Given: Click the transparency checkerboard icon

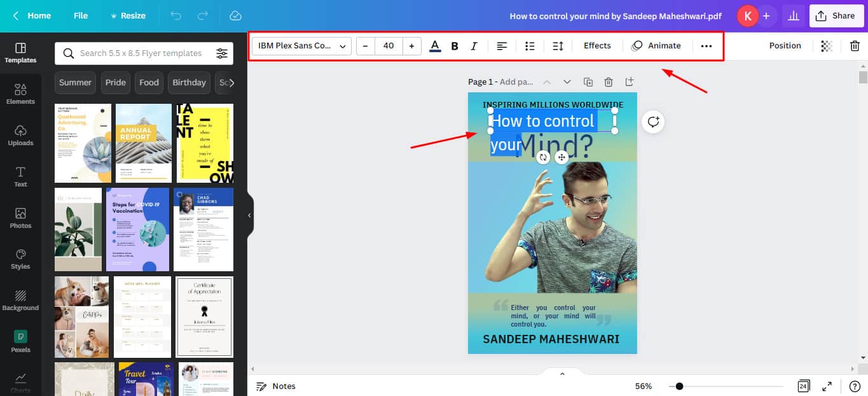Looking at the screenshot, I should (x=826, y=46).
